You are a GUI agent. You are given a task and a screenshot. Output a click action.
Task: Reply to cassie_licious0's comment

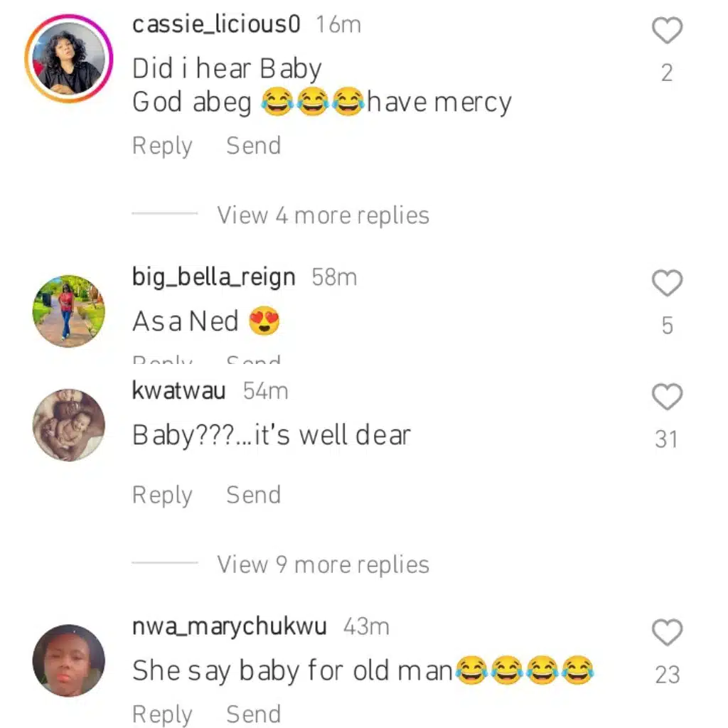point(162,146)
